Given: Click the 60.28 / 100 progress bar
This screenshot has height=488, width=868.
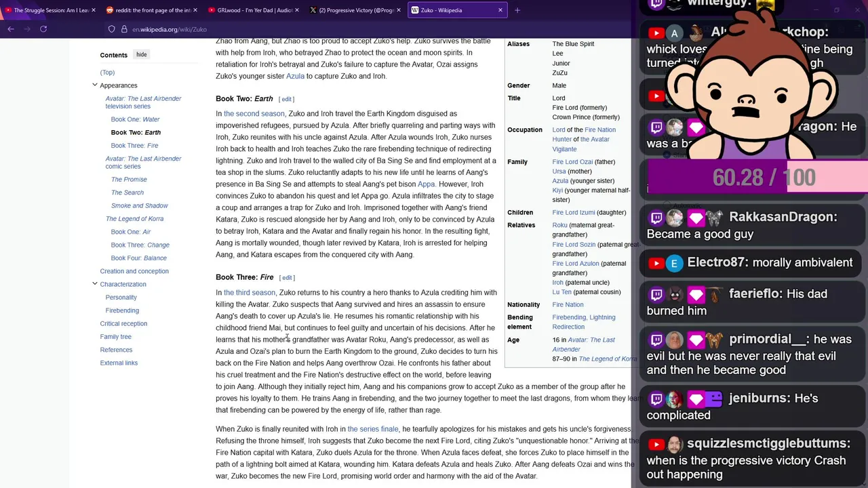Looking at the screenshot, I should pos(757,178).
